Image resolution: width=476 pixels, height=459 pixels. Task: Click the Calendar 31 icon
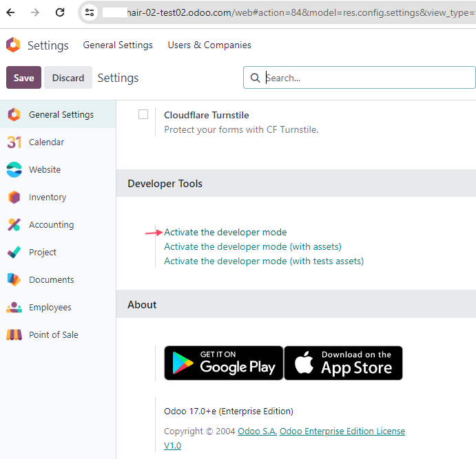[14, 142]
